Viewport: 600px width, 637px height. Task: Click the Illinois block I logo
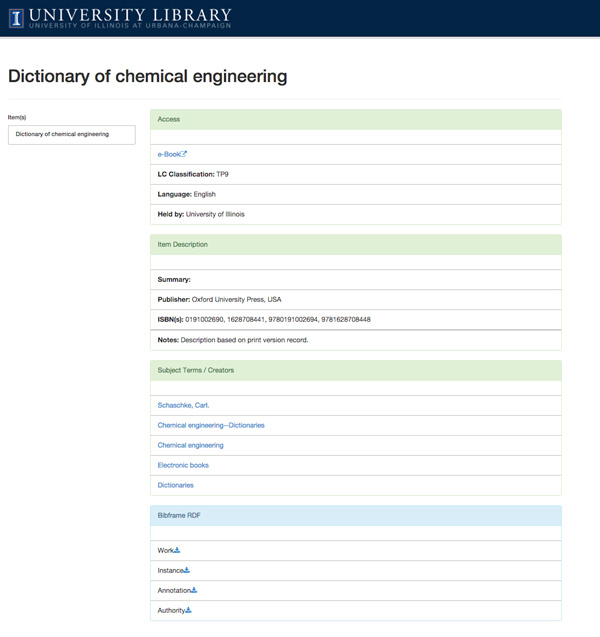[16, 17]
